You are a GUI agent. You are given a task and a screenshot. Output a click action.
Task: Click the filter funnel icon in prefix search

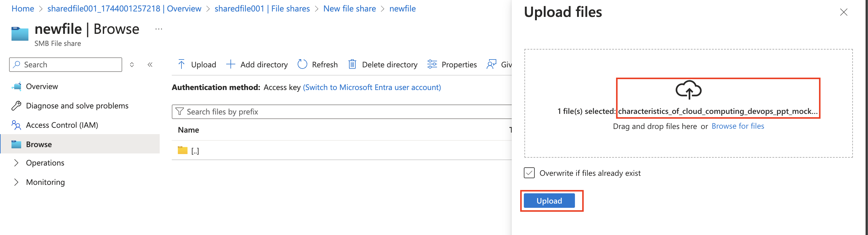pyautogui.click(x=180, y=111)
